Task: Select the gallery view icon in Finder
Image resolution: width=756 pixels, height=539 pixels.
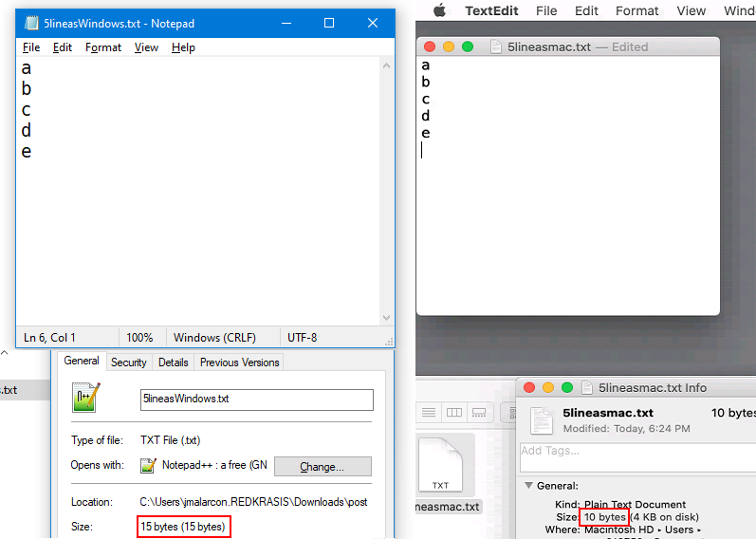Action: 481,412
